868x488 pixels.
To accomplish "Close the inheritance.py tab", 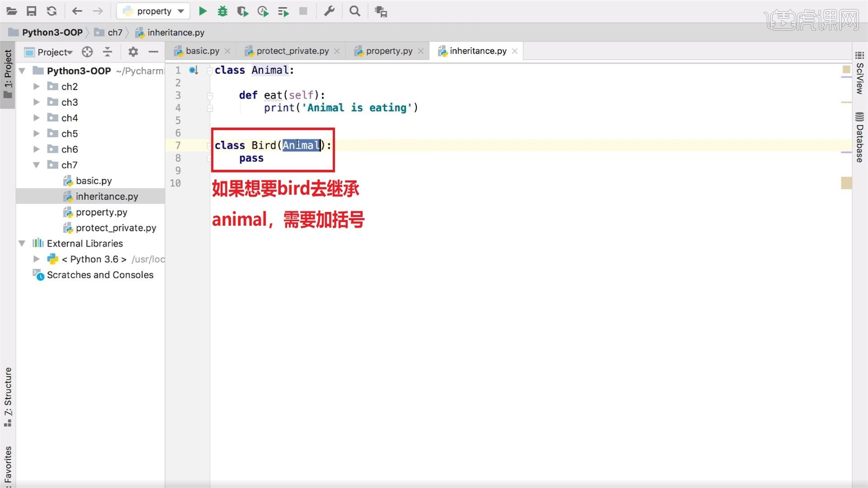I will tap(514, 51).
